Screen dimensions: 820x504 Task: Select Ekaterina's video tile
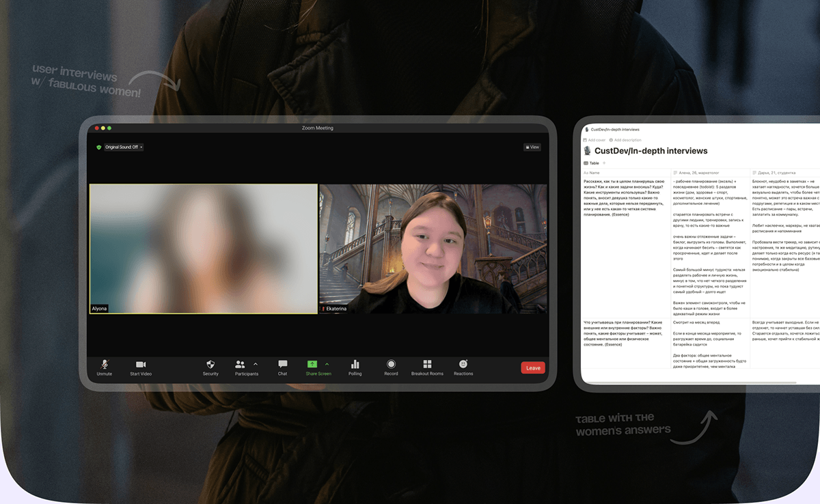pyautogui.click(x=433, y=249)
